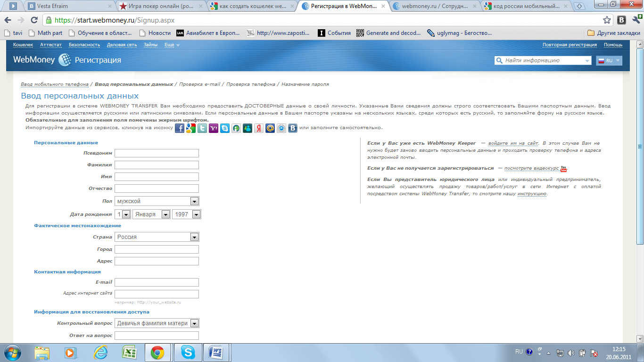Image resolution: width=644 pixels, height=362 pixels.
Task: Import data via VKontakte icon
Action: [x=293, y=128]
